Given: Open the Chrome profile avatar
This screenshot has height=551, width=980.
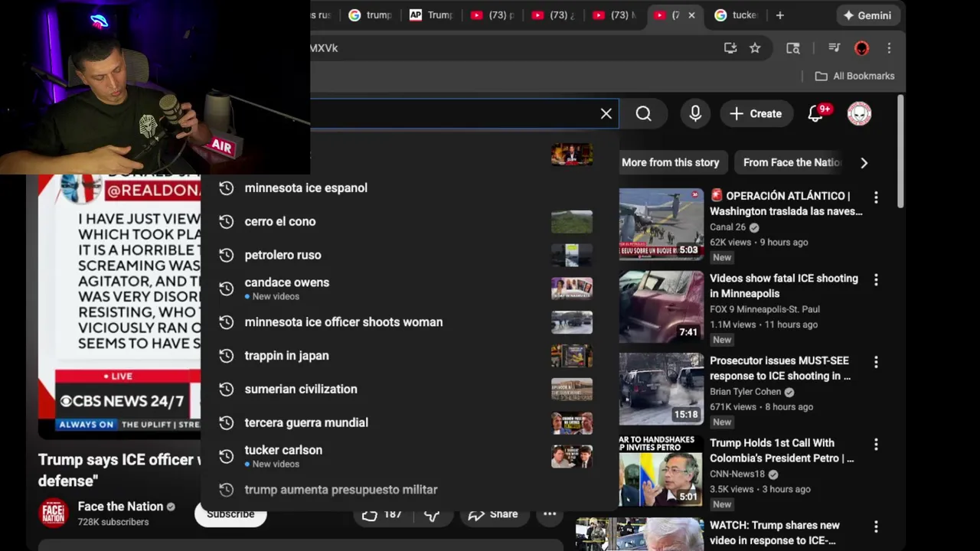Looking at the screenshot, I should [861, 48].
